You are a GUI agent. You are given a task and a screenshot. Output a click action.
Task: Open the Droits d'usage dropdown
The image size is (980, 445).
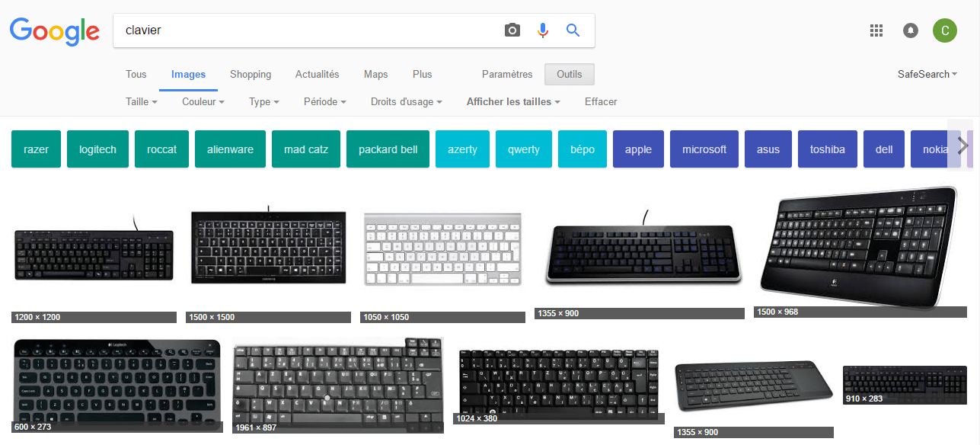point(407,102)
